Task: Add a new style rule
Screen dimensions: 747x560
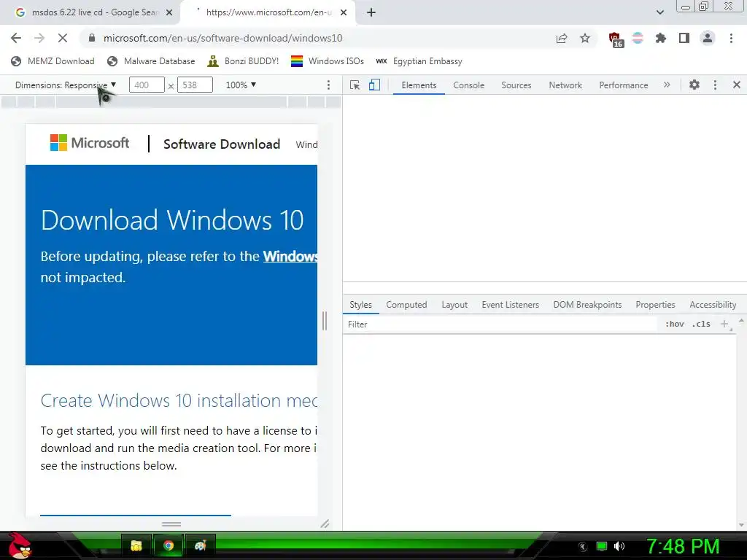Action: (x=724, y=324)
